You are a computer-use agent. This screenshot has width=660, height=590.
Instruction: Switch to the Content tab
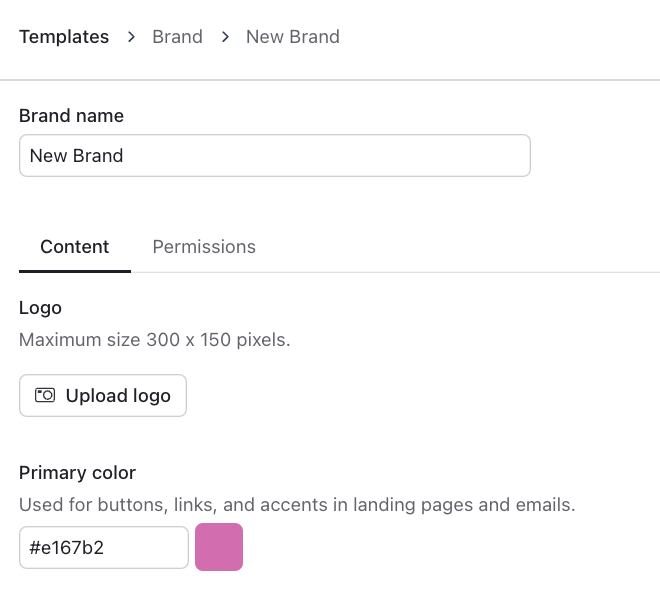pyautogui.click(x=75, y=247)
